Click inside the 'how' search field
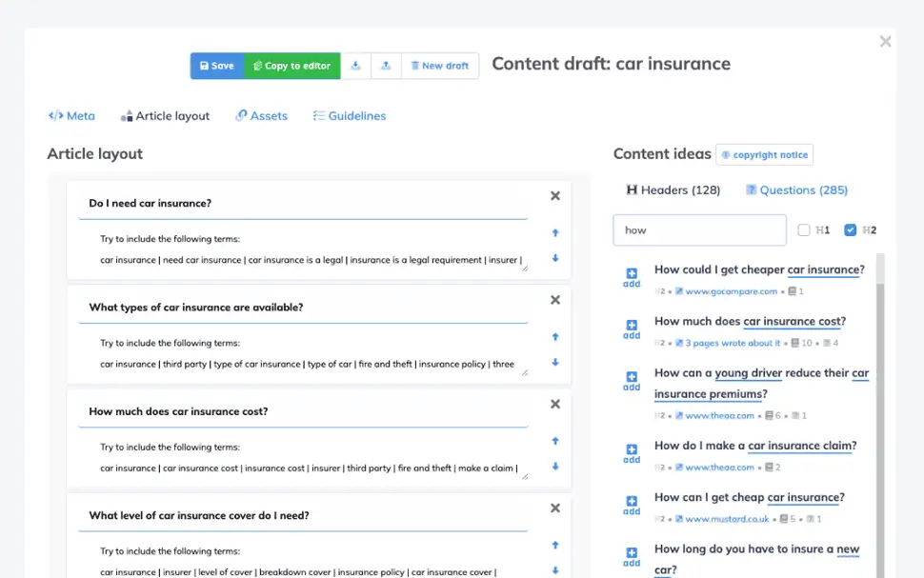 tap(699, 229)
